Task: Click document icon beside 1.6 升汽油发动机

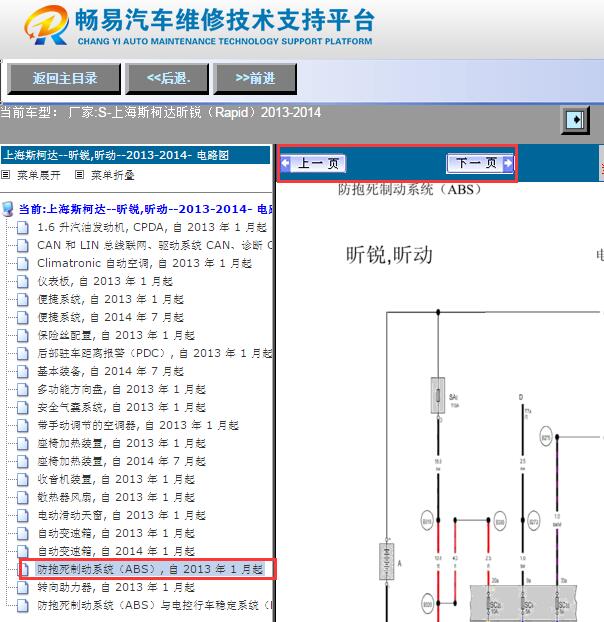Action: point(23,228)
